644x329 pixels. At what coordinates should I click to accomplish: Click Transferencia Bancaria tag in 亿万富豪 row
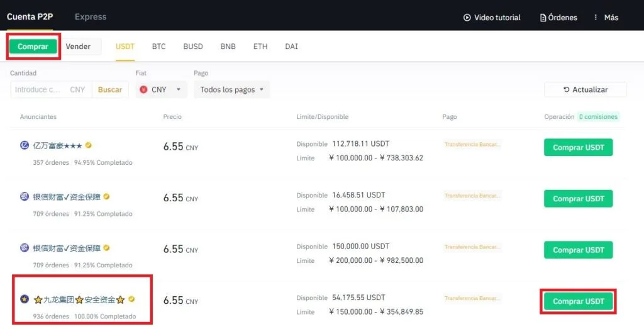pos(472,145)
